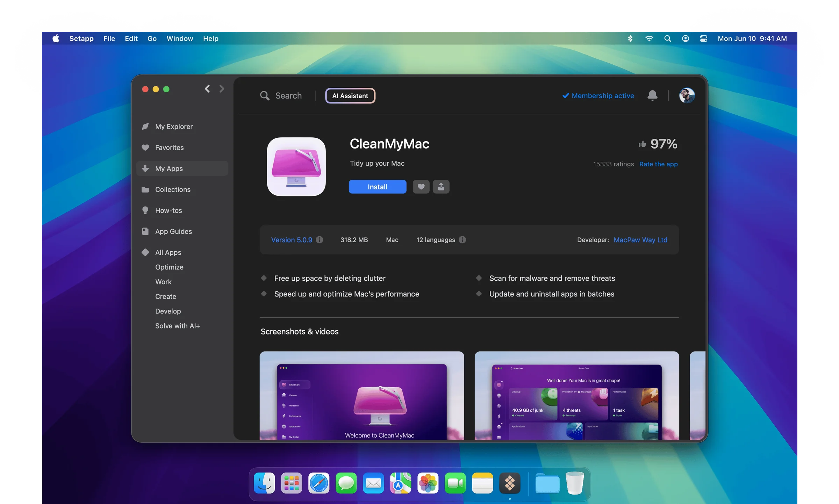Screen dimensions: 839x504
Task: Go forward with the right chevron
Action: [222, 89]
